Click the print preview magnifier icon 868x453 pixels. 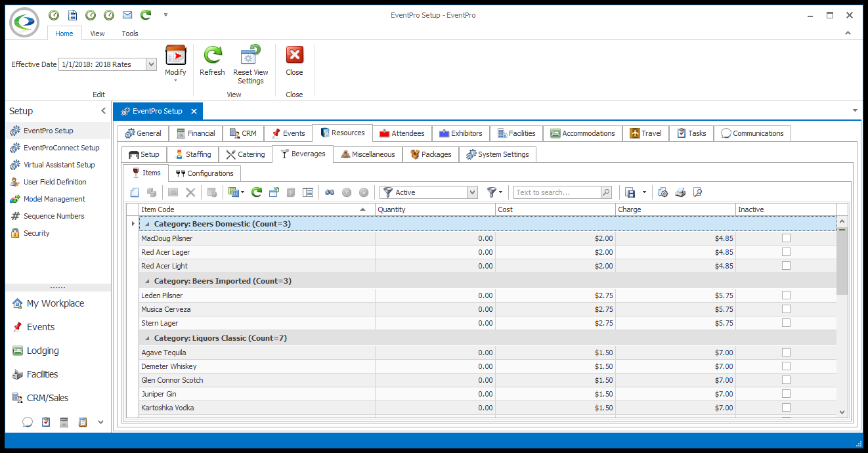click(697, 192)
